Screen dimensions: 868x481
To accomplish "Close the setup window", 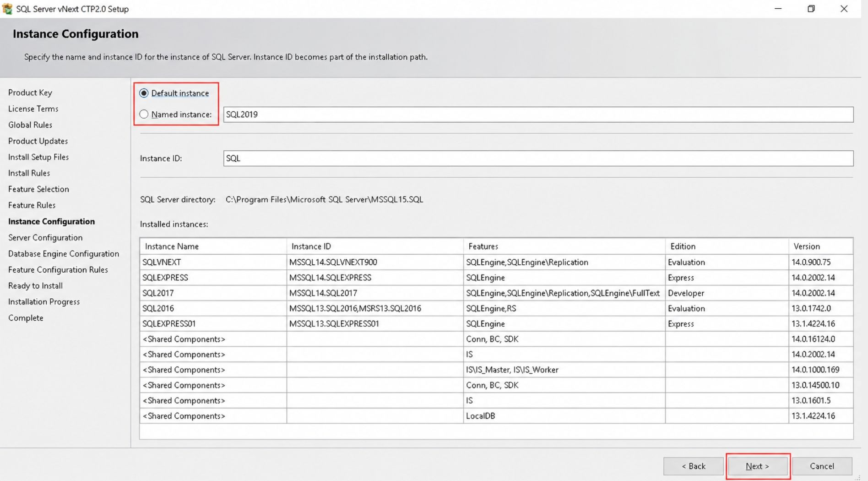I will point(844,9).
